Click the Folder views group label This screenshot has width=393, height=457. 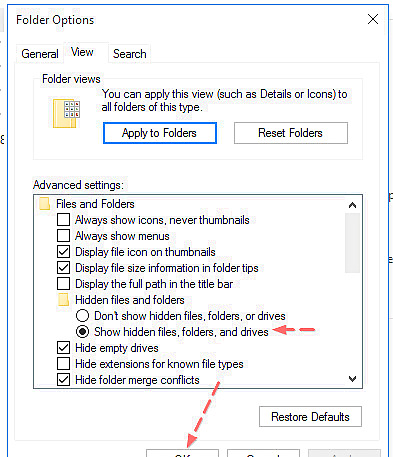[x=71, y=79]
